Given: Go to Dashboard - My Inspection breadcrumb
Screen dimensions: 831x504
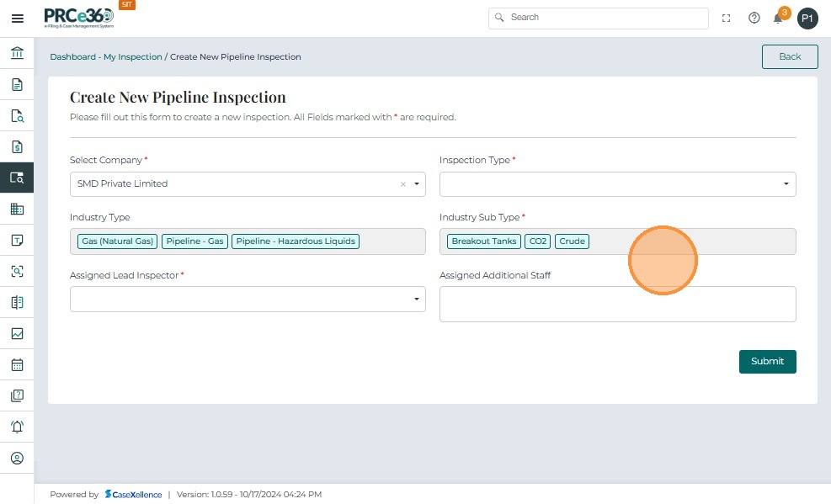Looking at the screenshot, I should click(x=105, y=57).
